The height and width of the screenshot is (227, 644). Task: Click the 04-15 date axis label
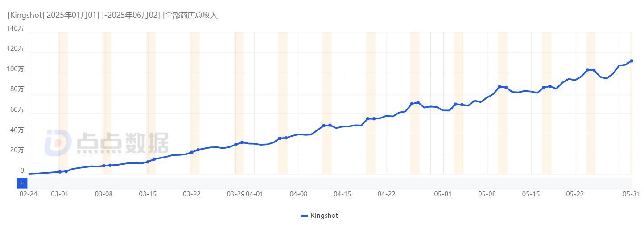point(343,194)
